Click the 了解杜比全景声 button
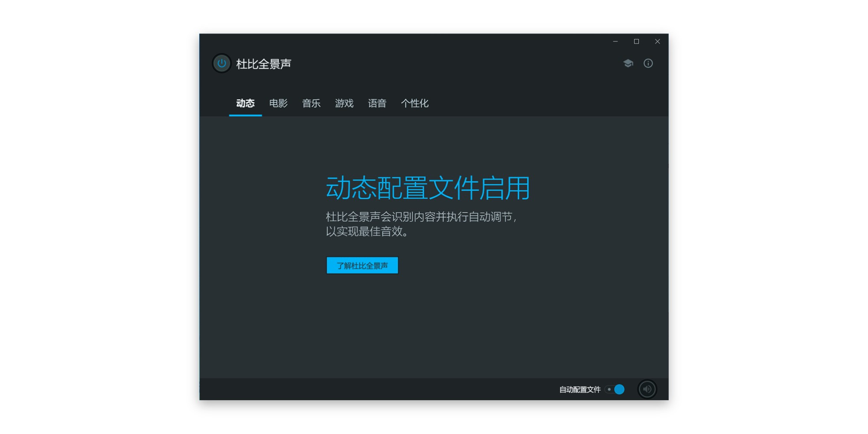The width and height of the screenshot is (868, 434). point(362,265)
